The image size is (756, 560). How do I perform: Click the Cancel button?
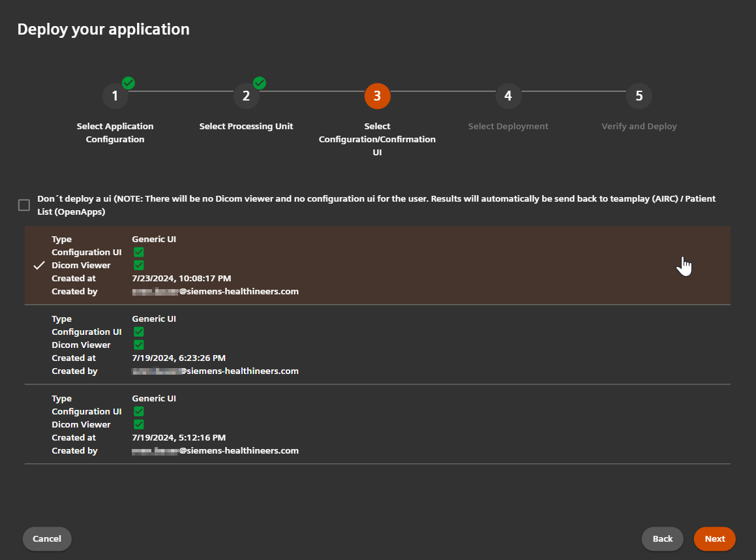(x=46, y=538)
